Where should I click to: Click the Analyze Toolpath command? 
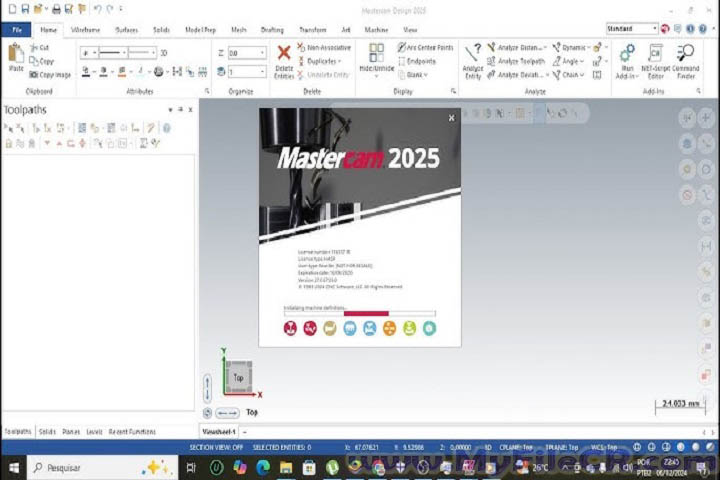tap(516, 61)
